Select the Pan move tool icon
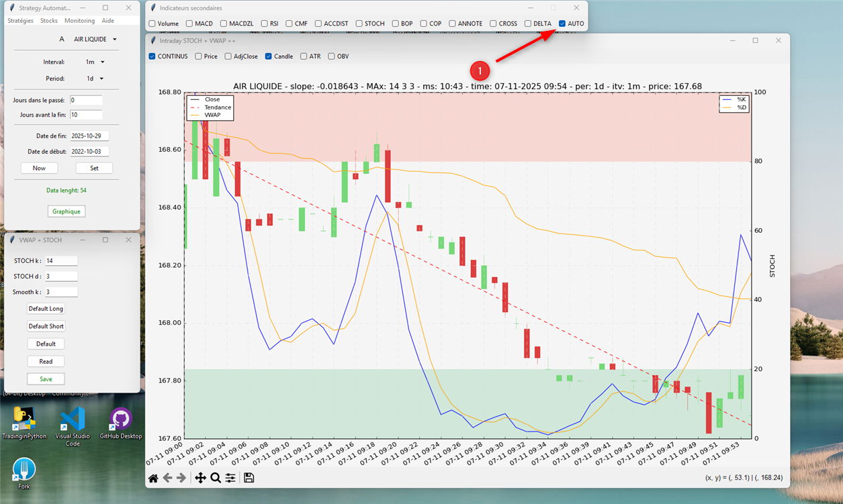Screen dimensions: 843x504 (200, 478)
